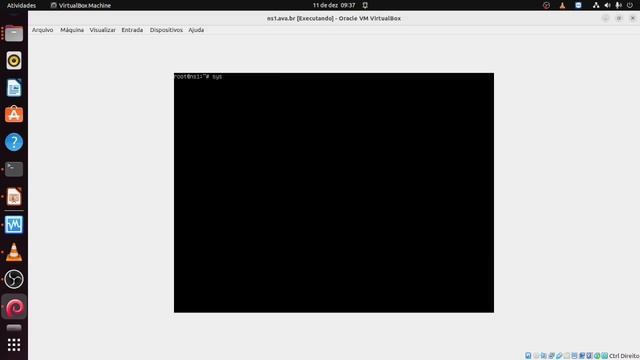Click the shared folders indicator in status bar

pos(567,356)
